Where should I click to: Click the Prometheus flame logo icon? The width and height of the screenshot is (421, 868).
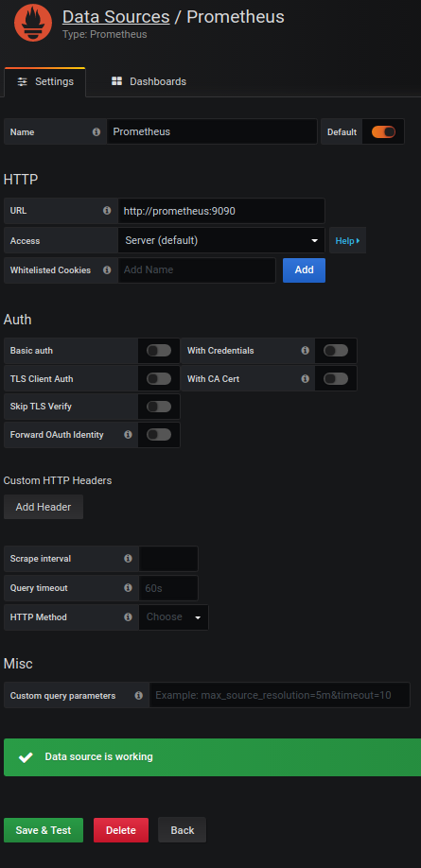coord(33,23)
